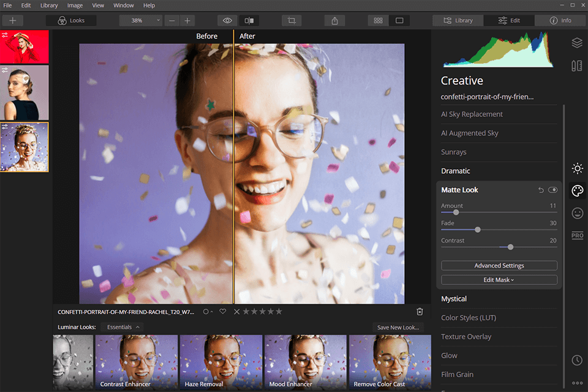Toggle the quick preview eye icon

pyautogui.click(x=227, y=20)
